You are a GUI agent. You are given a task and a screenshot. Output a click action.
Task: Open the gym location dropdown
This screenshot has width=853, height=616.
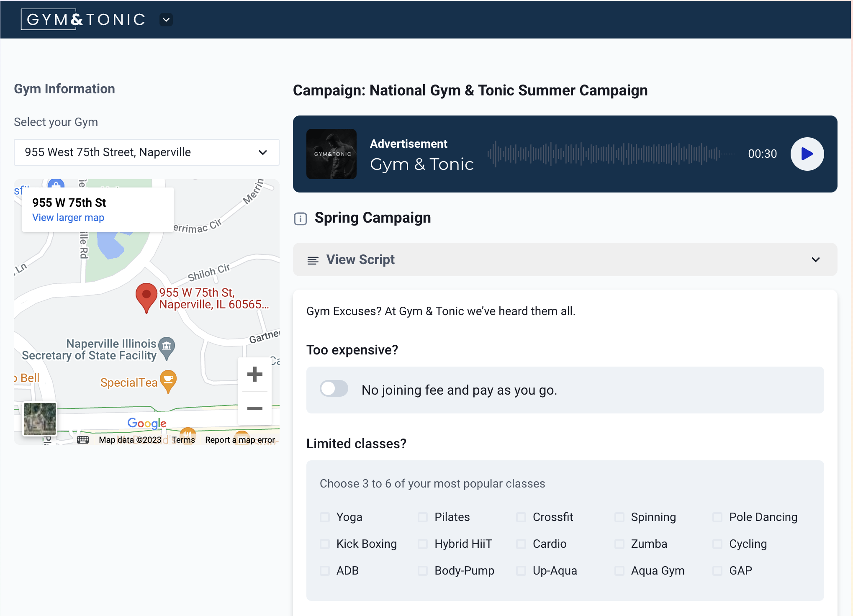[x=146, y=152]
